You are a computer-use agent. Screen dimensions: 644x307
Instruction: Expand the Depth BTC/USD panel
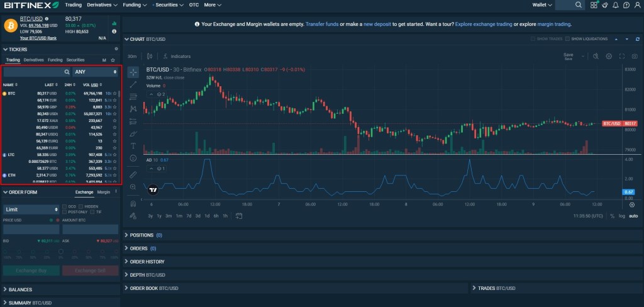(145, 275)
